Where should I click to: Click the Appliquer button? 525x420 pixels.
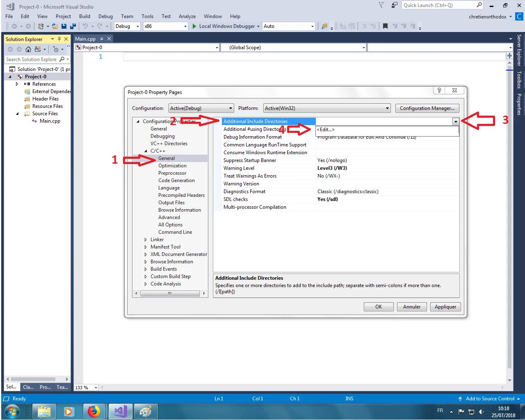(445, 306)
